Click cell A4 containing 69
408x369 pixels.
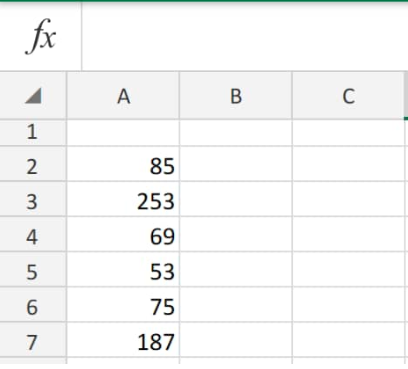coord(123,234)
